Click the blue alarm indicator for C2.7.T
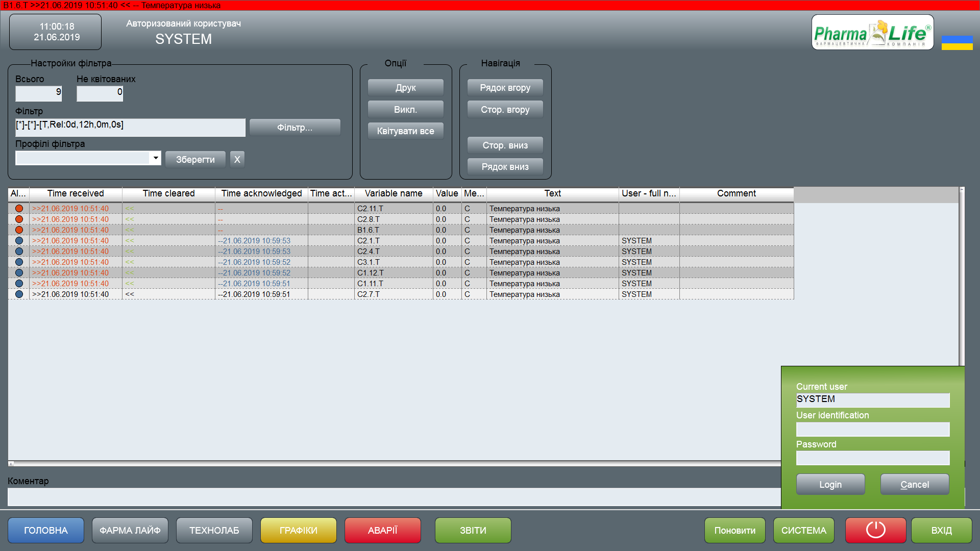 19,294
